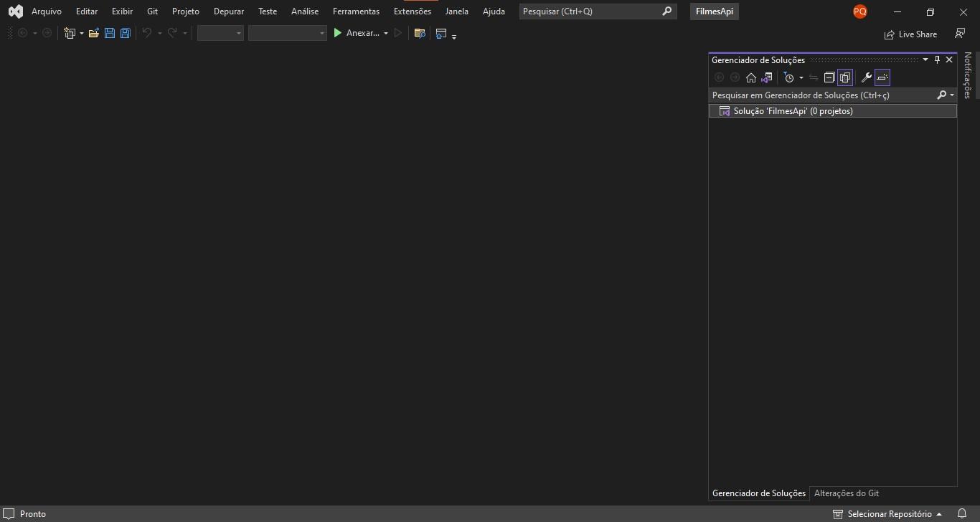
Task: Open the Git menu
Action: 153,11
